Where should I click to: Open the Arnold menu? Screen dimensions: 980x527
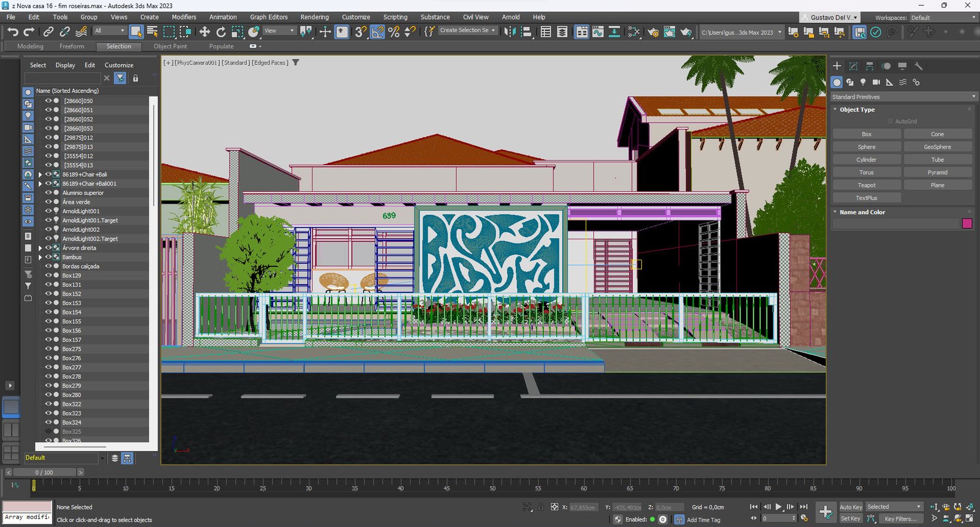[x=510, y=17]
